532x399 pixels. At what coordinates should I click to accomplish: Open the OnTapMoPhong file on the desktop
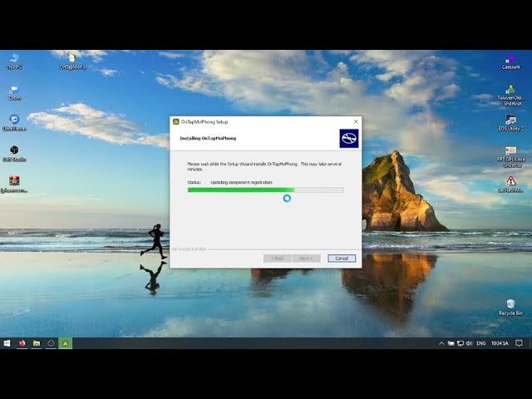pos(72,59)
